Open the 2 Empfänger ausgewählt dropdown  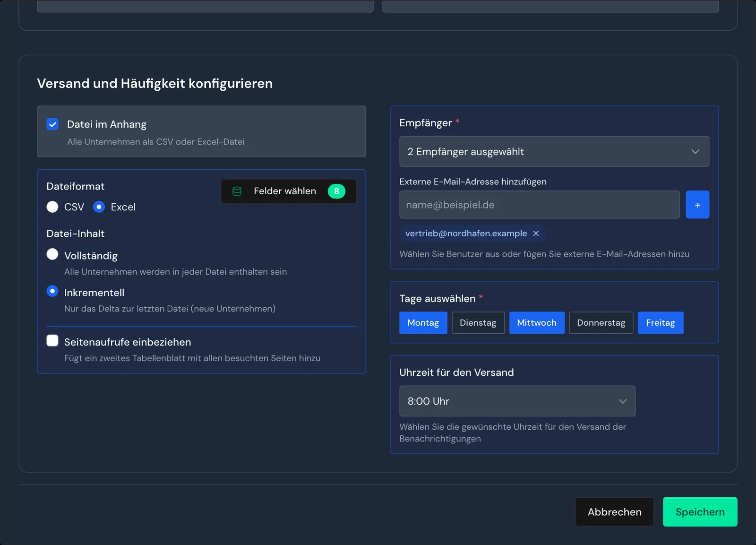554,152
